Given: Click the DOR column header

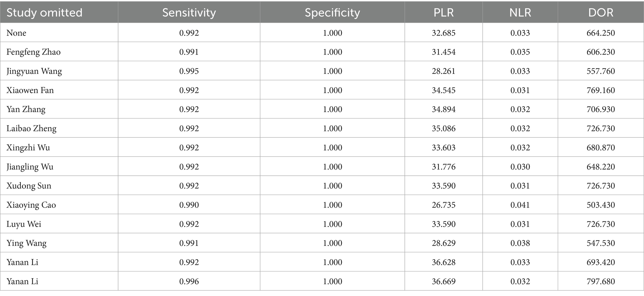Looking at the screenshot, I should (600, 13).
